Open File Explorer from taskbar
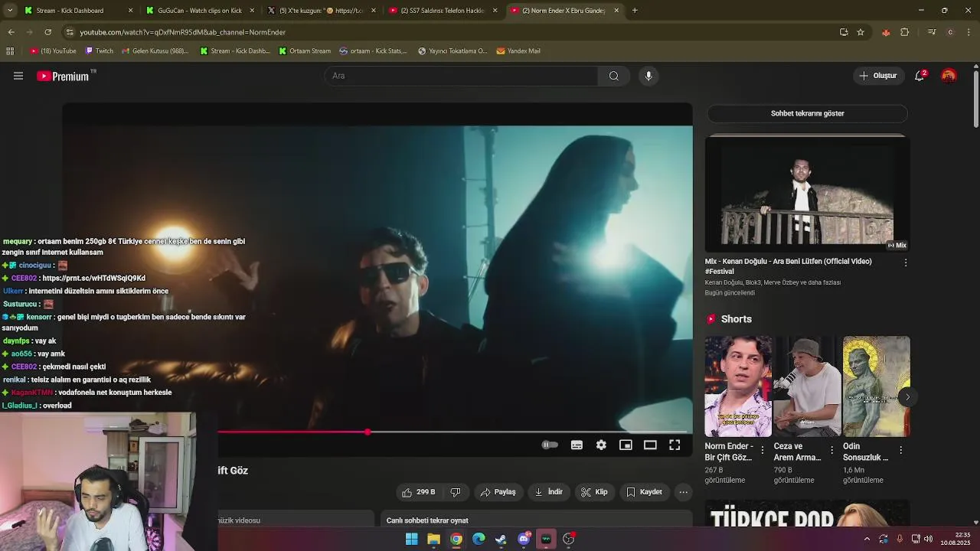Screen dimensions: 980x551 coord(433,539)
